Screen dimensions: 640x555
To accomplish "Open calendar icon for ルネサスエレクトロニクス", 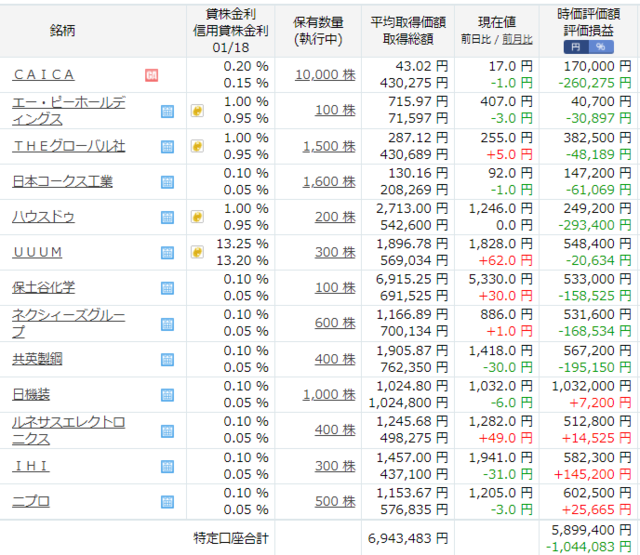I will (167, 431).
